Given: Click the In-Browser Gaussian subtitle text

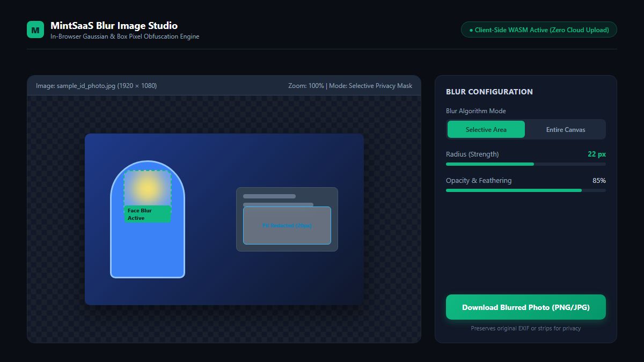Looking at the screenshot, I should pos(125,36).
